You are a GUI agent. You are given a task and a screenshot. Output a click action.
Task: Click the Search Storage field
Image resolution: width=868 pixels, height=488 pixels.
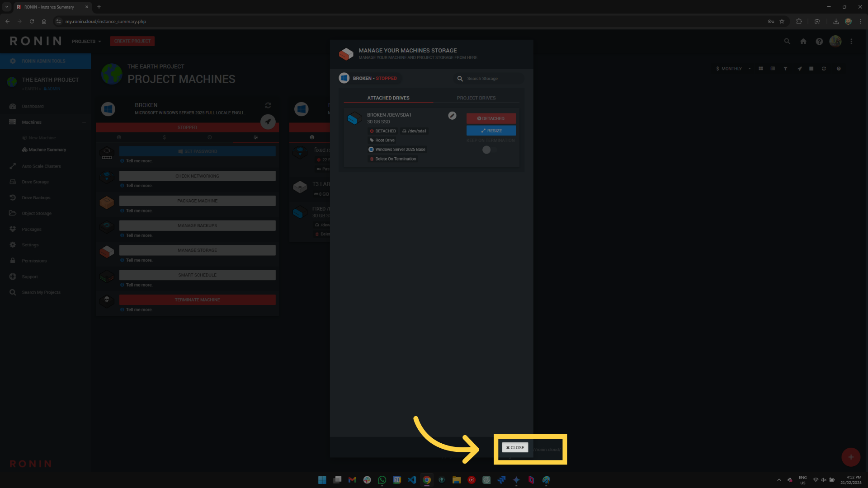point(488,79)
